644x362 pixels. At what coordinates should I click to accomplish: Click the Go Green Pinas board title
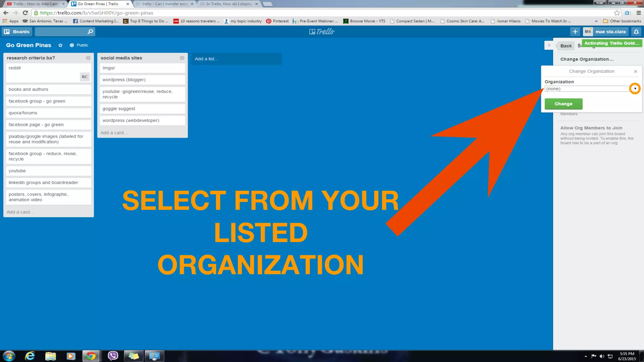[x=29, y=45]
